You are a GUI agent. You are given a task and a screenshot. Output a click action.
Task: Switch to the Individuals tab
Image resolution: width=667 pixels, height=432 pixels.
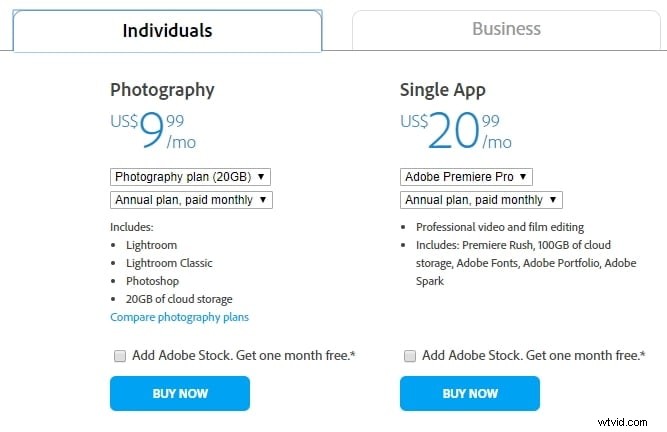point(167,31)
